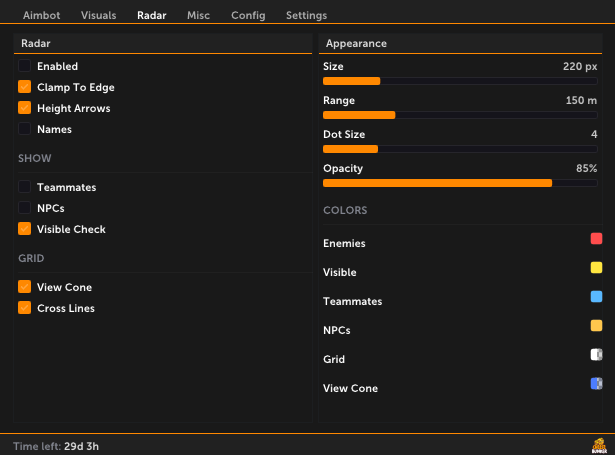Disable Cross Lines checkbox

click(24, 308)
